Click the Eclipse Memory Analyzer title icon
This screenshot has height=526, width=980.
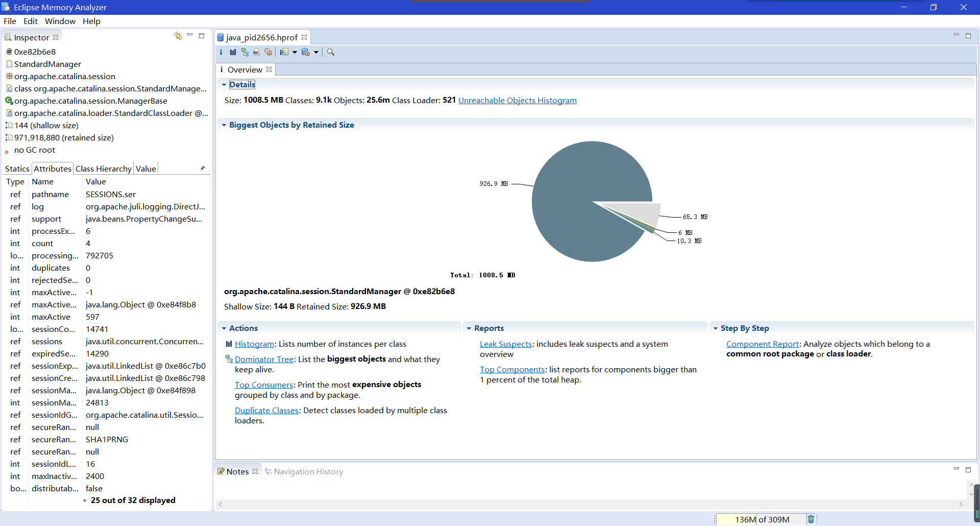(6, 7)
